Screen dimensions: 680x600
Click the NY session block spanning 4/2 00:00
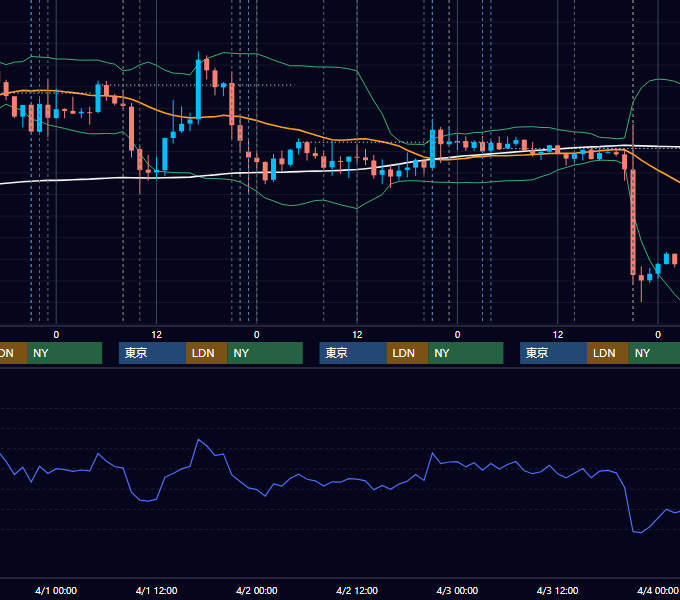(265, 353)
